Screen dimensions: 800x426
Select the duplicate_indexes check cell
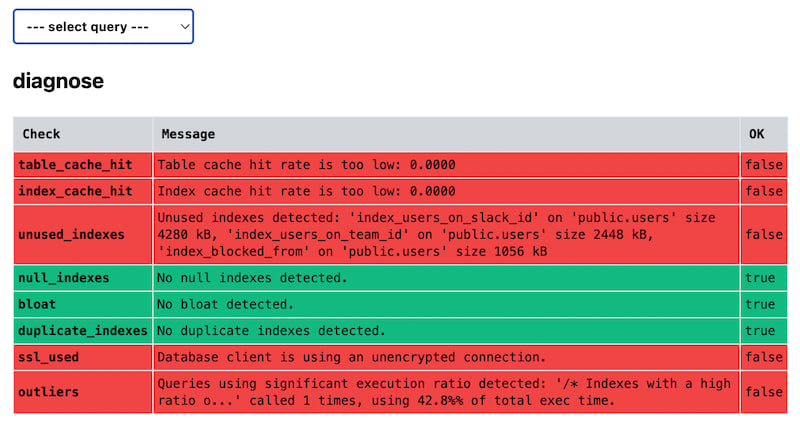pyautogui.click(x=83, y=331)
